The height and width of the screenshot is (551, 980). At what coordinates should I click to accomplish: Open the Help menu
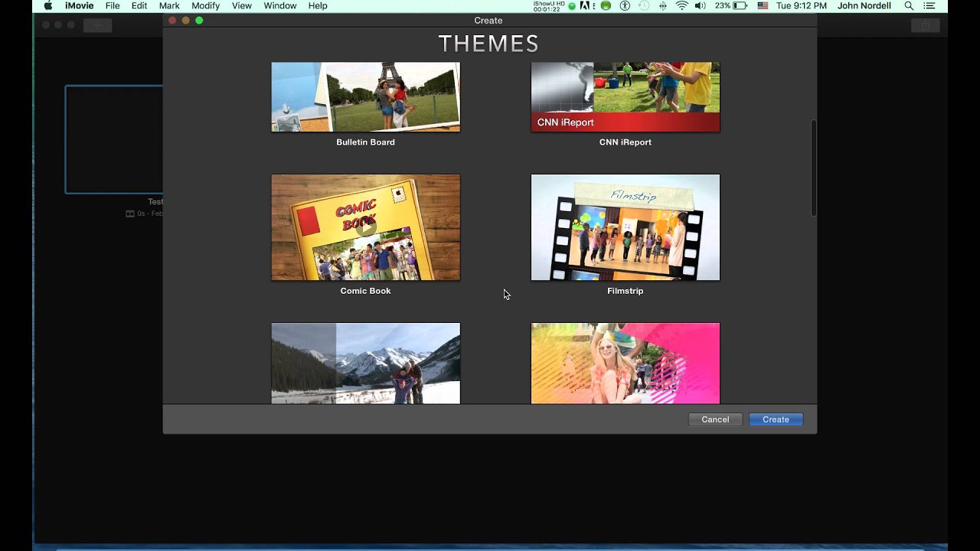318,5
